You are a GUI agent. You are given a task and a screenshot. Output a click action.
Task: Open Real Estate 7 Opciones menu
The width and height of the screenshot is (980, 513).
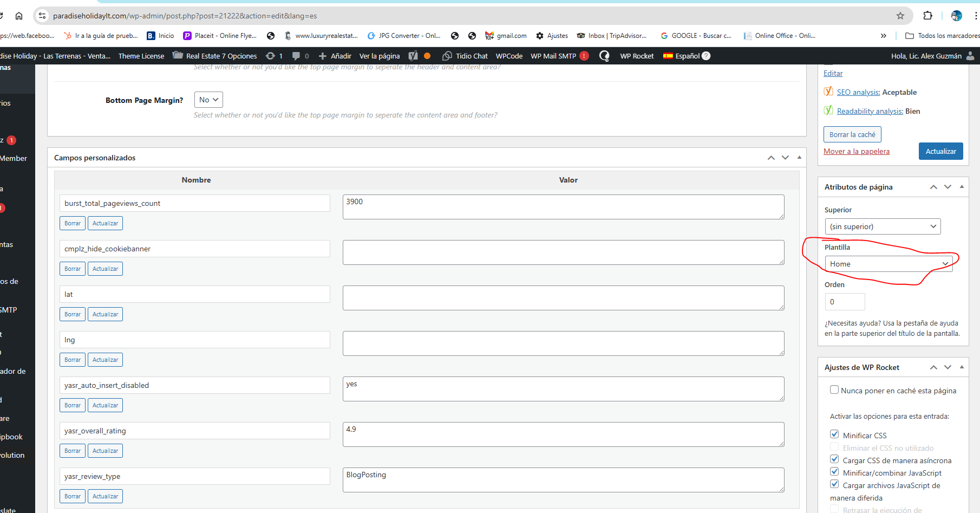[215, 56]
